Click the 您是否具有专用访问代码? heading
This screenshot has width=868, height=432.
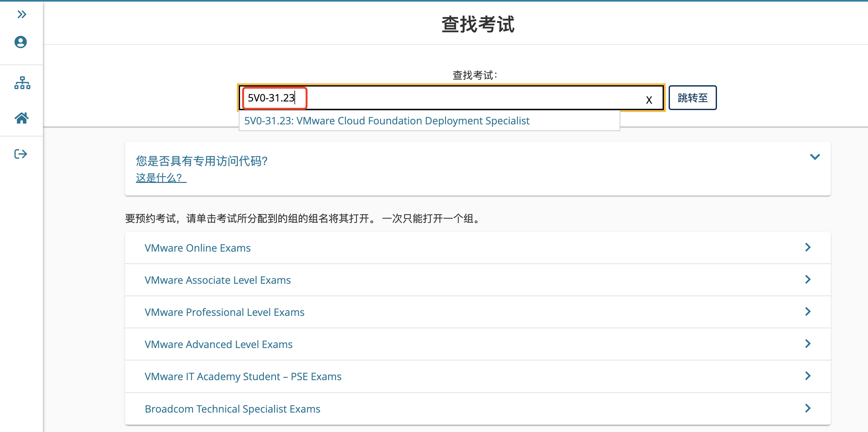point(202,161)
